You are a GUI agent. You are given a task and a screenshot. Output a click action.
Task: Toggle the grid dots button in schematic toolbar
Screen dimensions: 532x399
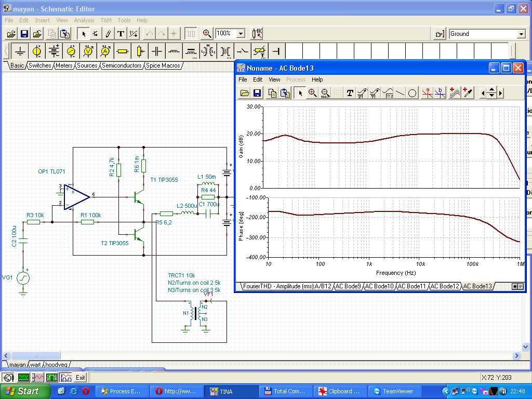tap(191, 34)
